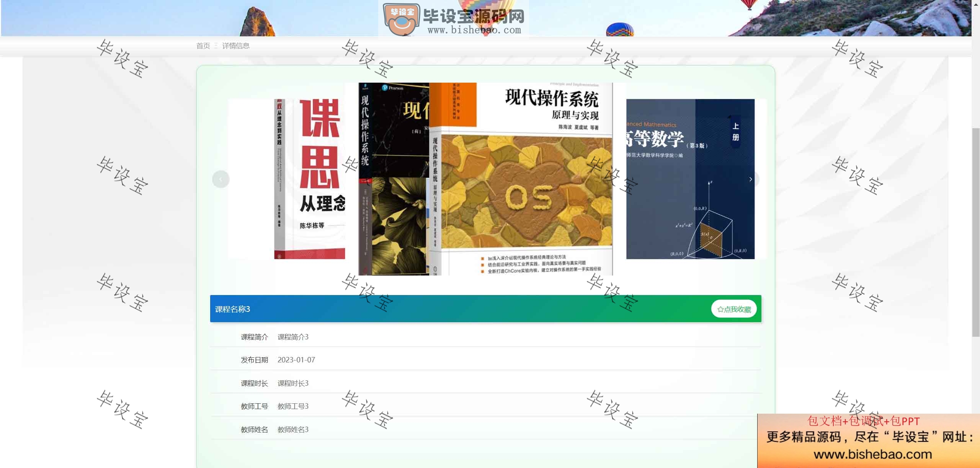Select the 课思 red book cover image
The image size is (980, 468).
pos(310,179)
